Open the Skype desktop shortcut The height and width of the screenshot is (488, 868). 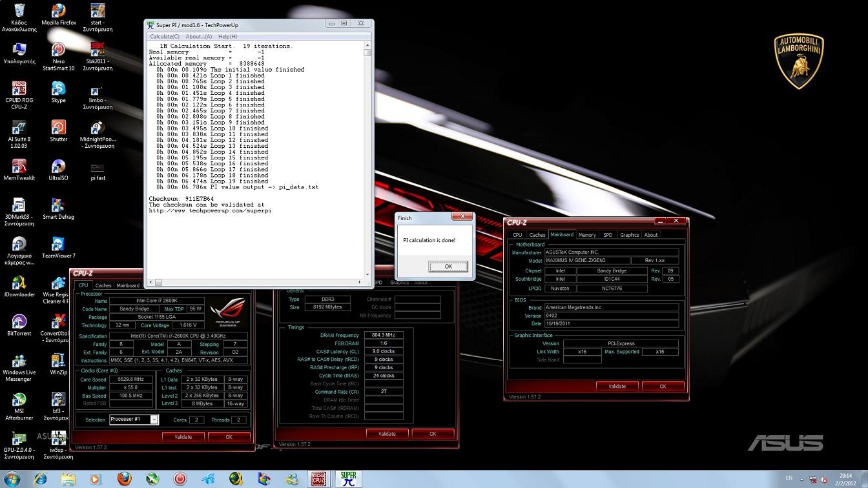pos(59,92)
